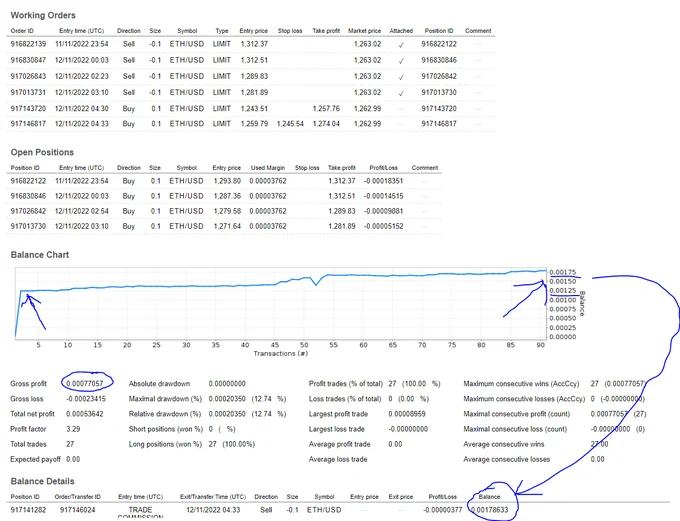Click Total net profit value 0.00053642
680x521 pixels.
pyautogui.click(x=85, y=414)
